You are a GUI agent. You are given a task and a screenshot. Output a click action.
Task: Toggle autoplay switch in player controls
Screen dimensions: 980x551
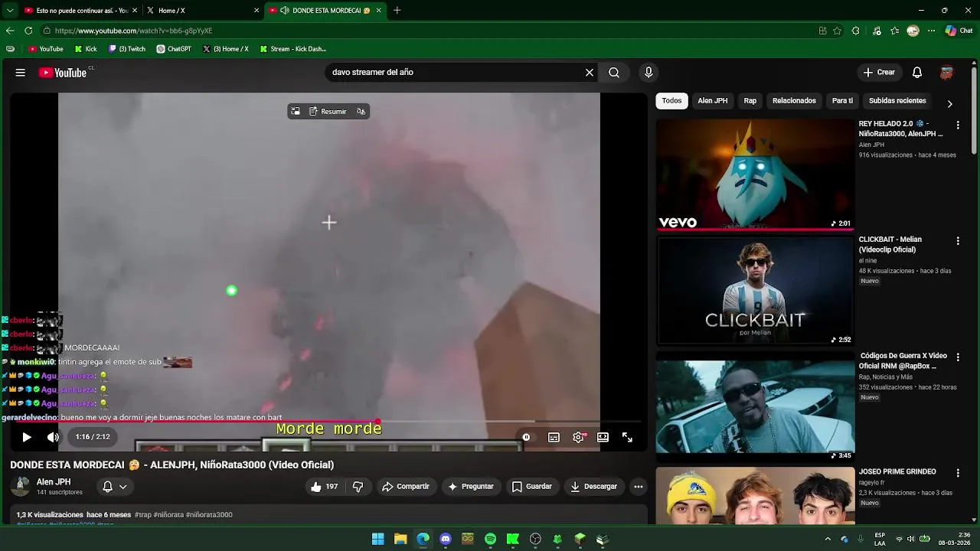point(526,437)
